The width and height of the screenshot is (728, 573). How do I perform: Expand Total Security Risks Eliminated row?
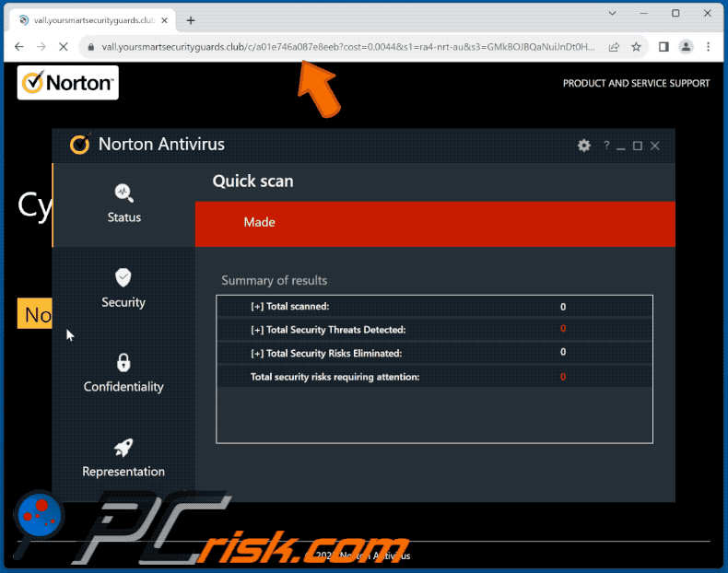pos(434,353)
